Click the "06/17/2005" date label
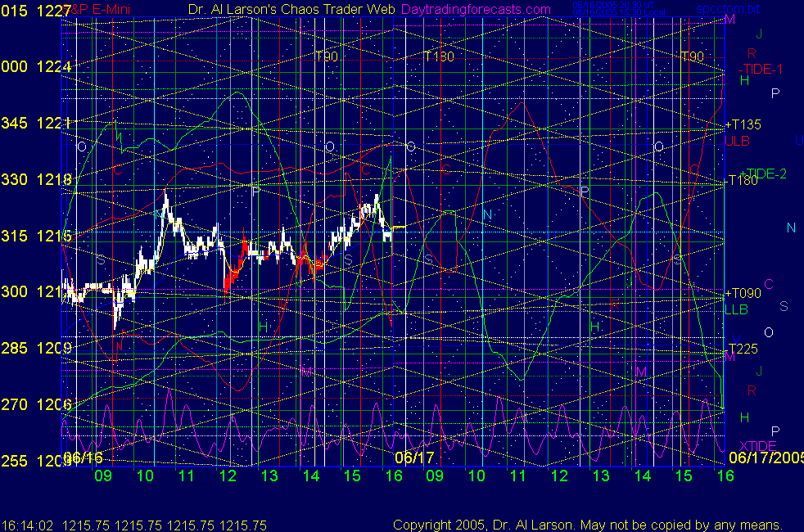The image size is (804, 532). pos(766,458)
